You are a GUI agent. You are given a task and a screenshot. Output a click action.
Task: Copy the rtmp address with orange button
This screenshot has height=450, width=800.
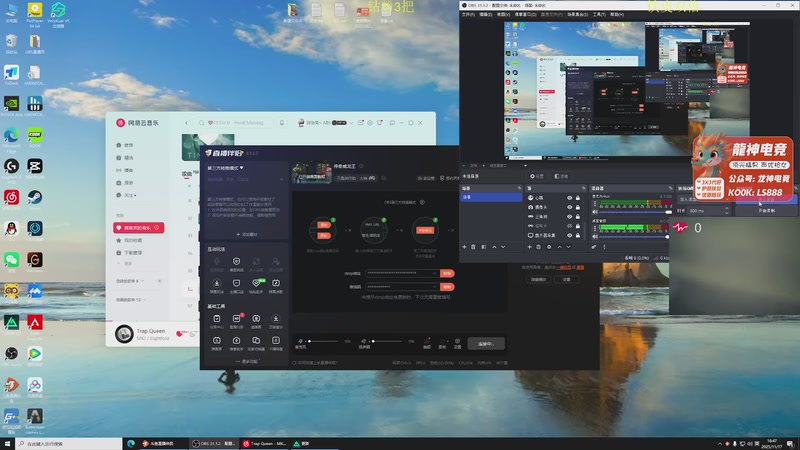click(x=447, y=273)
